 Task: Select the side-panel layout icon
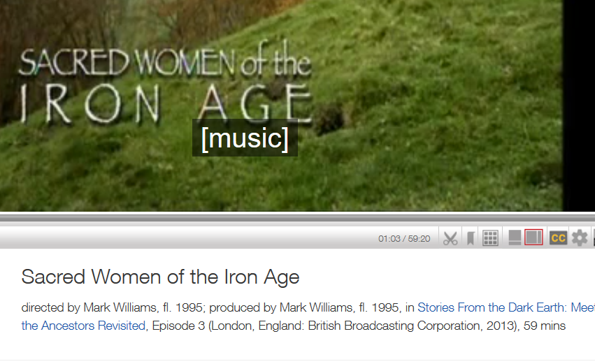[533, 238]
